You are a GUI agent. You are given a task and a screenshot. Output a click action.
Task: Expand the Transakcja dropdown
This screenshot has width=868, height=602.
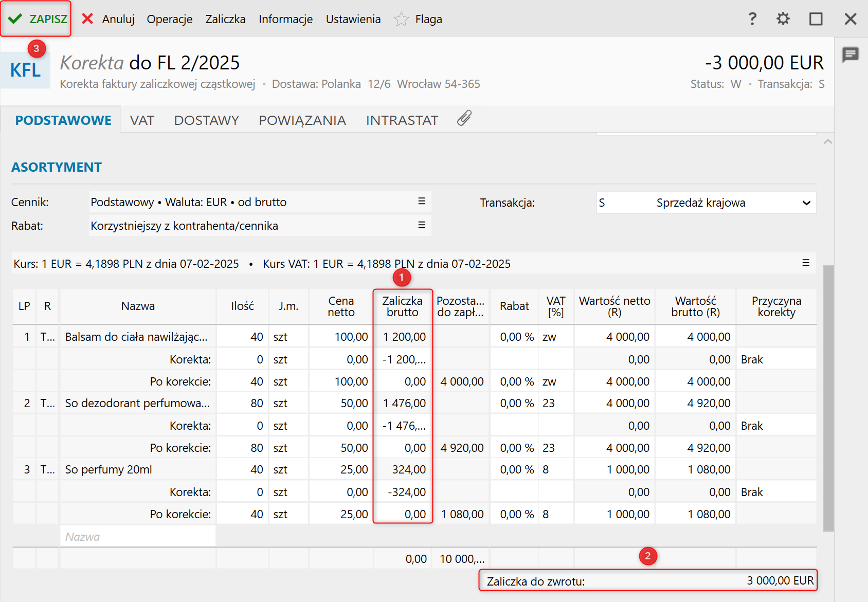(806, 203)
